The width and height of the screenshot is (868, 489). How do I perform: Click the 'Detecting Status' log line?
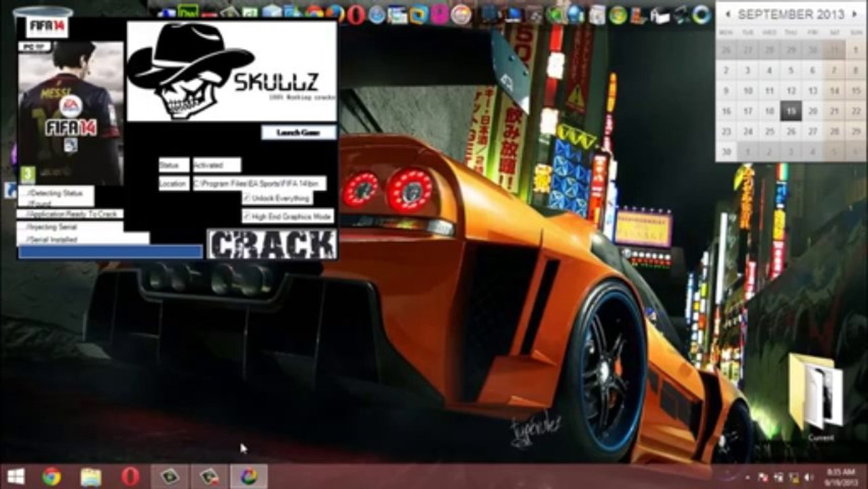[54, 194]
